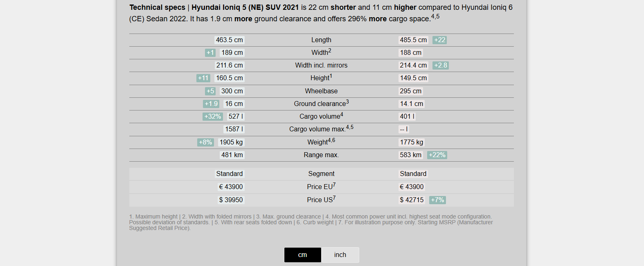Click the +2.8 mirror width badge

tap(440, 65)
